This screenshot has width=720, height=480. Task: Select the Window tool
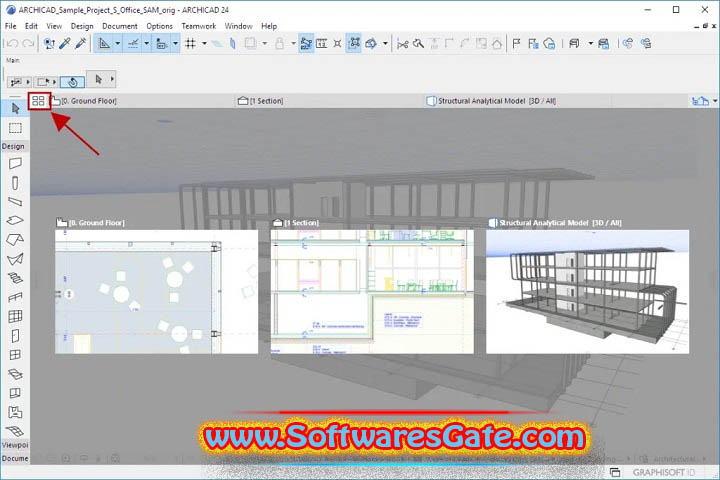(x=15, y=355)
